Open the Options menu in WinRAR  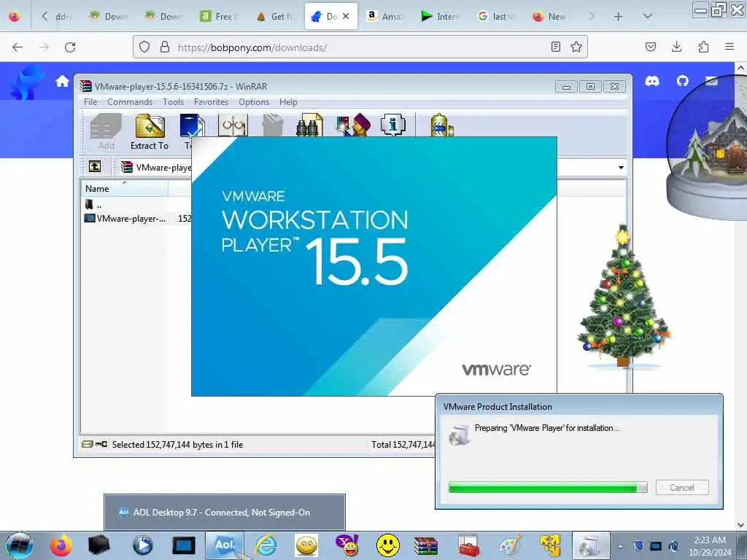pyautogui.click(x=253, y=102)
